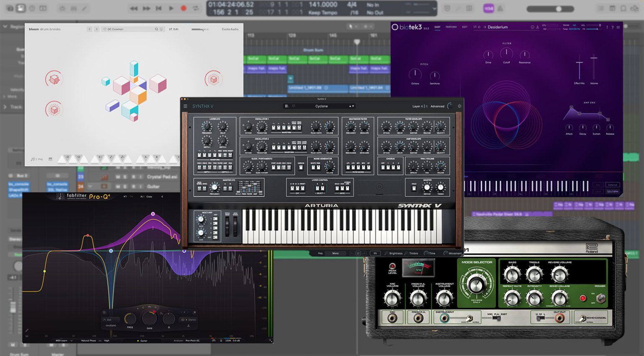Toggle the Unison switch on Synthx V
Viewport: 644px width, 356px height.
tap(301, 168)
